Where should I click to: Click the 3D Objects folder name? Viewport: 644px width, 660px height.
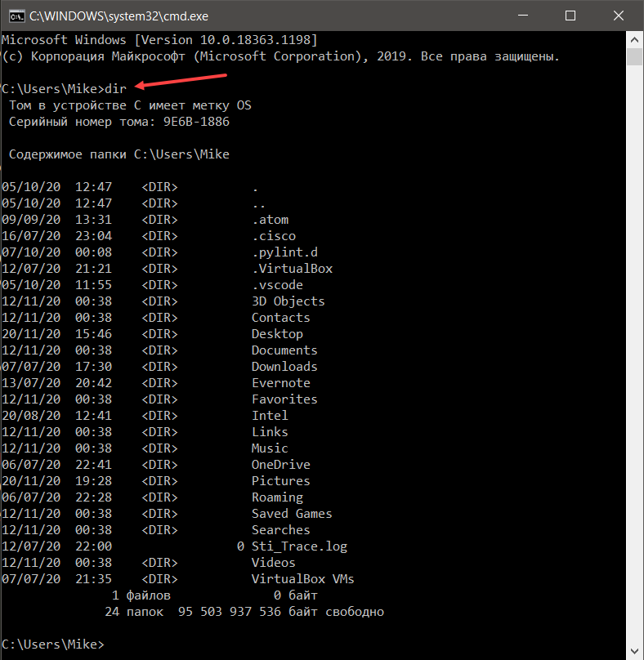pyautogui.click(x=288, y=301)
